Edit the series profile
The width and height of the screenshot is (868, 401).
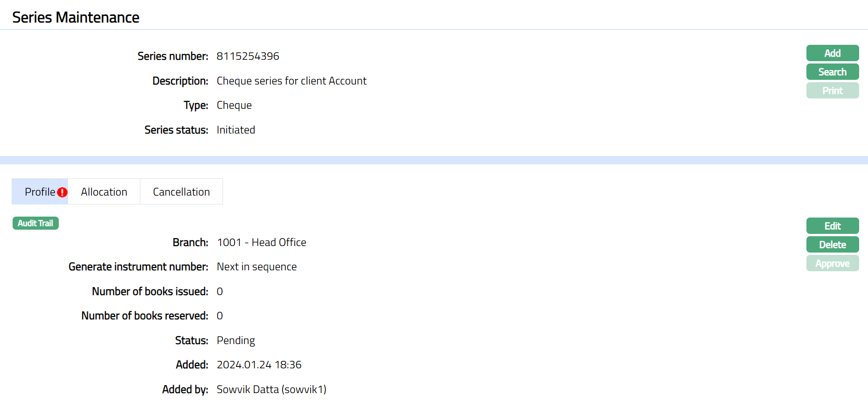[x=832, y=226]
